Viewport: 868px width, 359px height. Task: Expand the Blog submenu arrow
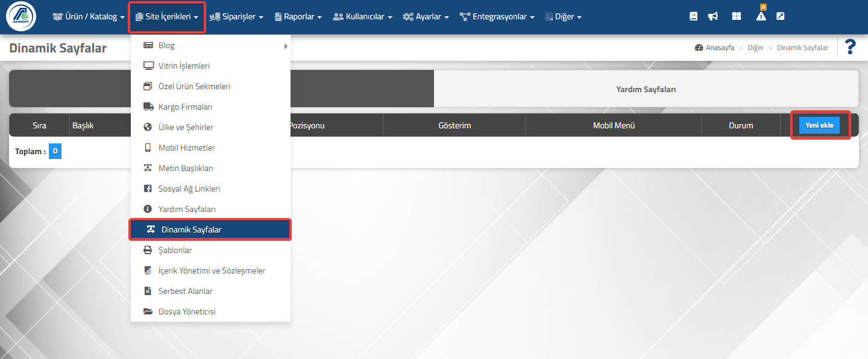(x=286, y=46)
